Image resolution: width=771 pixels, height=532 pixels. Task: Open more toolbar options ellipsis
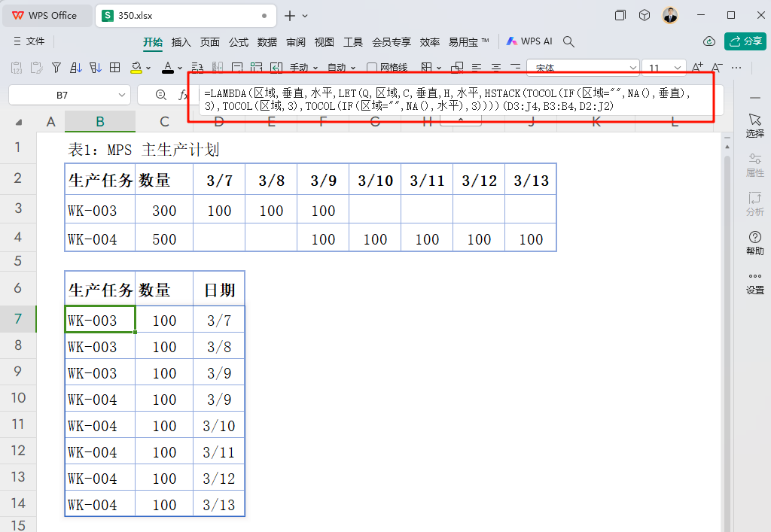click(736, 68)
